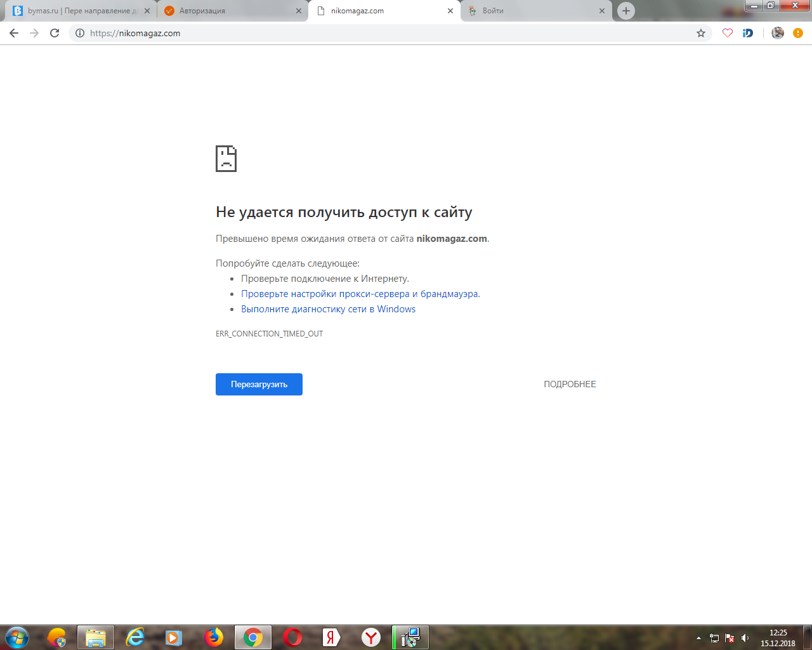The image size is (812, 650).
Task: Open the blue ID extension icon
Action: click(748, 33)
